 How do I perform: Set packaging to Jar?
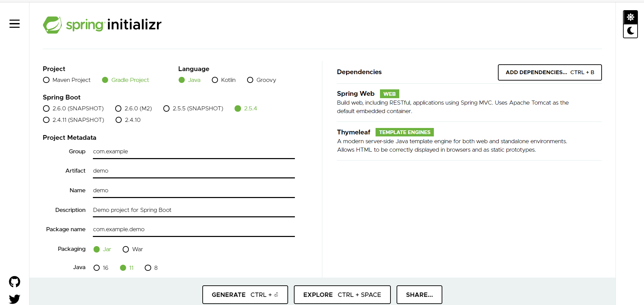click(x=102, y=249)
